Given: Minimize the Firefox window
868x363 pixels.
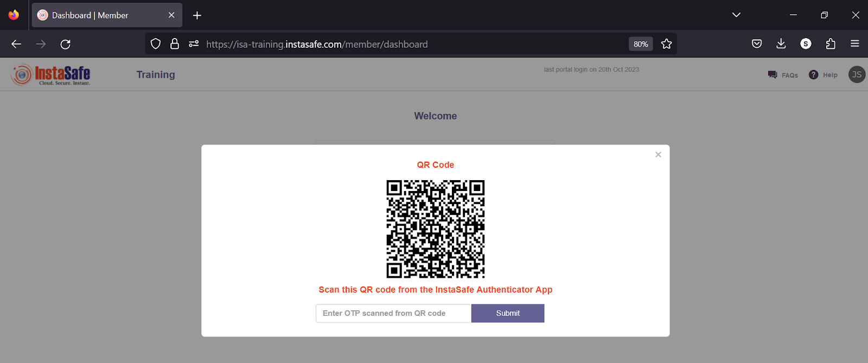Looking at the screenshot, I should tap(793, 15).
